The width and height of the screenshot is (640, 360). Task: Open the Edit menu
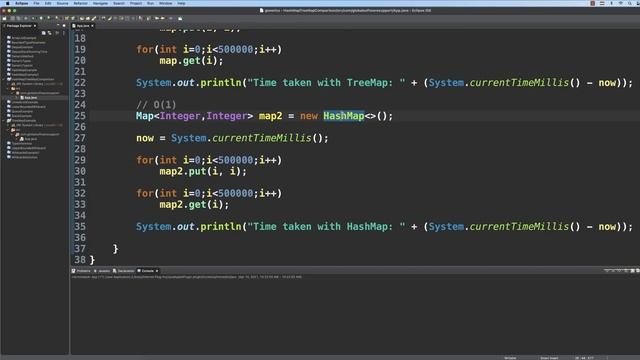point(48,3)
